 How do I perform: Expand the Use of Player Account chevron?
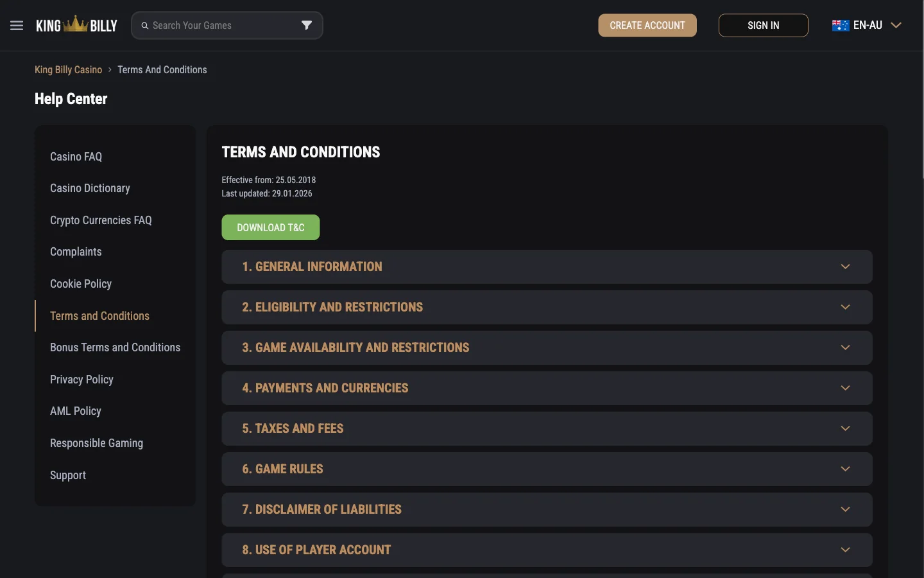pos(845,550)
